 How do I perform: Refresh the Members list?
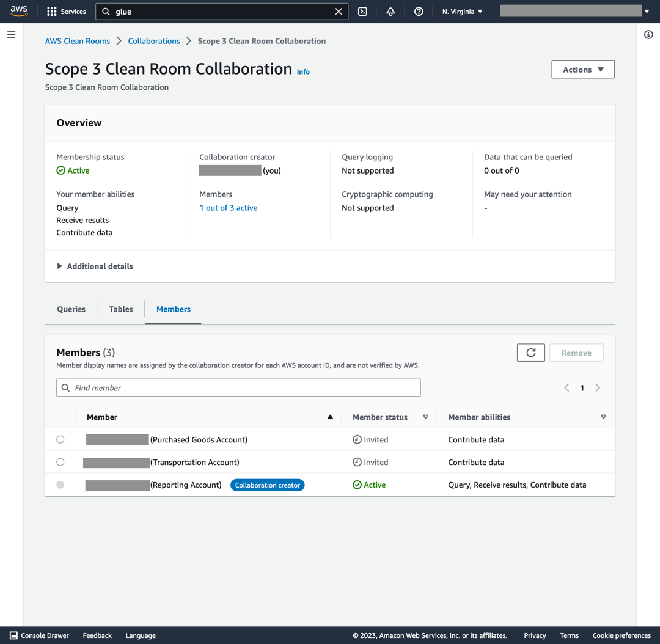click(530, 353)
